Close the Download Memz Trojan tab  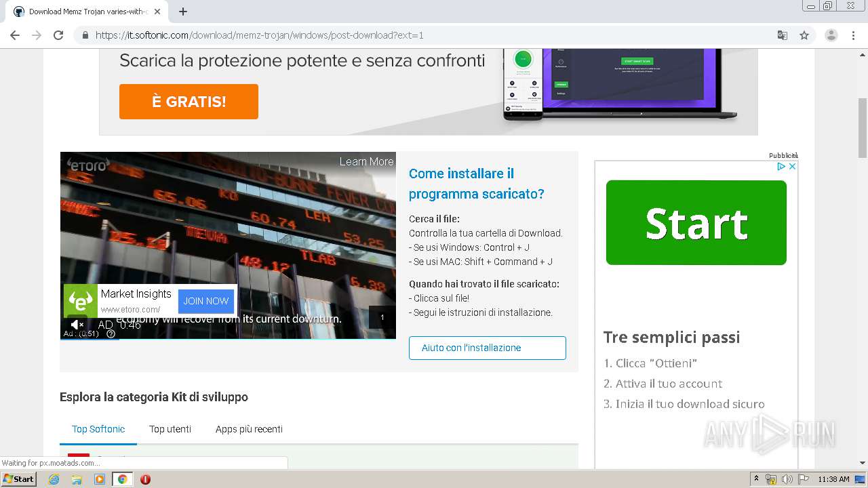tap(157, 12)
